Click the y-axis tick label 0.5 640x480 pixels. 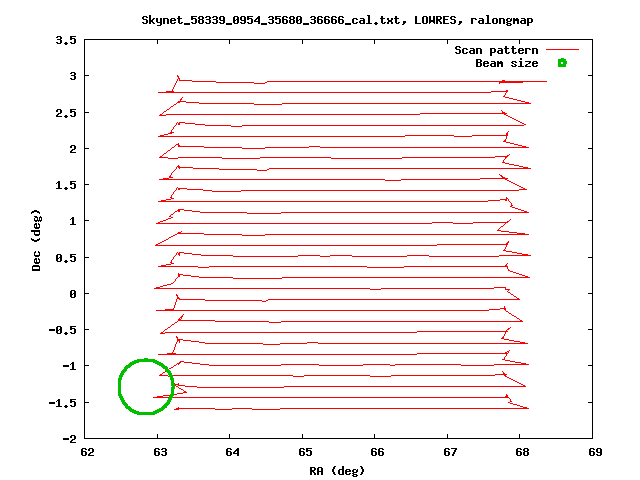[x=66, y=258]
